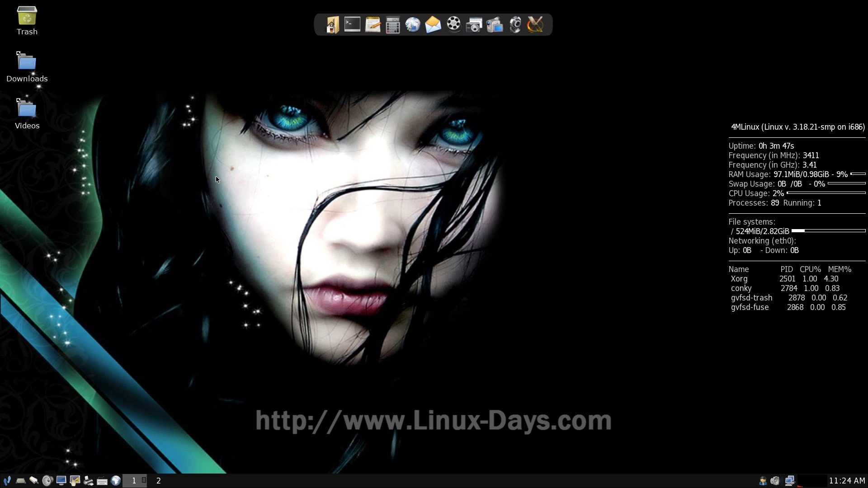
Task: Click the Frequency (in MHz) line
Action: pyautogui.click(x=774, y=155)
